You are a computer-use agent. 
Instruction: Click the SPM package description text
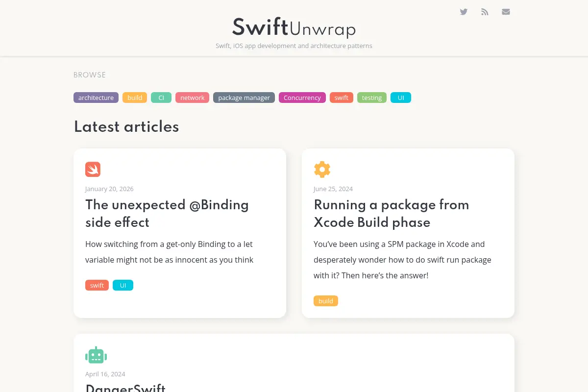coord(402,260)
